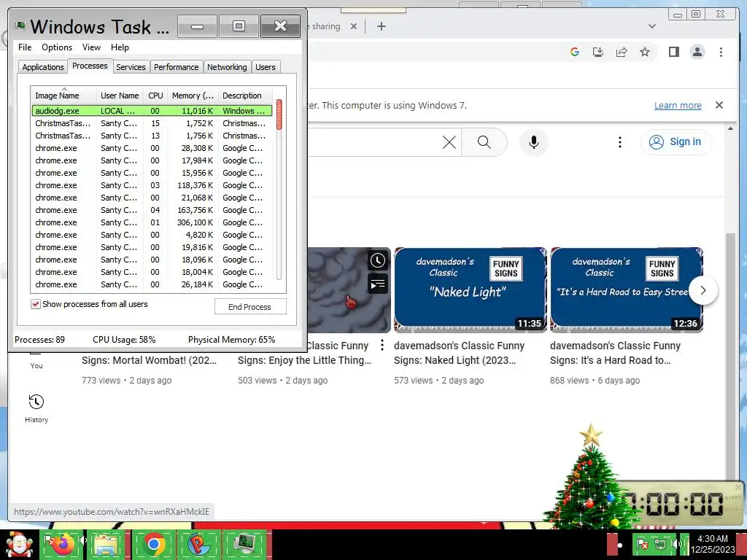The height and width of the screenshot is (560, 747).
Task: Open It's a Hard Road video title link
Action: click(x=616, y=353)
